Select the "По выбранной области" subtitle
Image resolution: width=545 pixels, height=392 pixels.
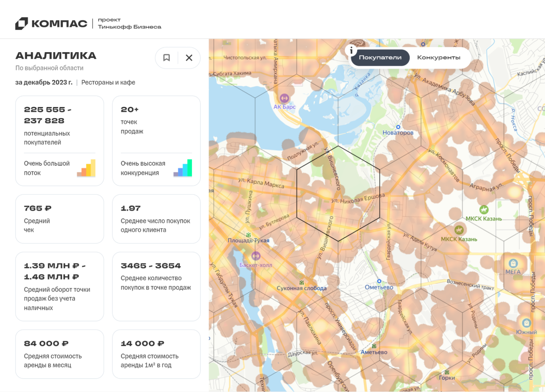[x=49, y=68]
